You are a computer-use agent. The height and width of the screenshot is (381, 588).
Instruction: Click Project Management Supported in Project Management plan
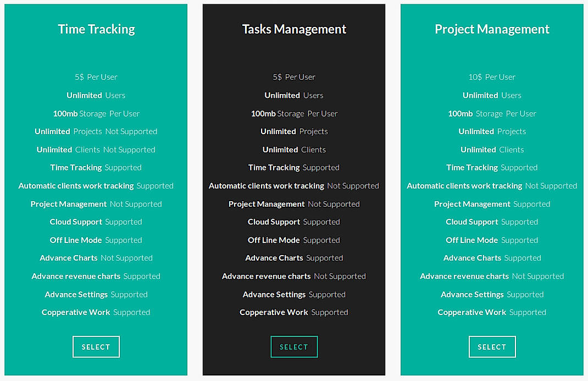pos(492,203)
